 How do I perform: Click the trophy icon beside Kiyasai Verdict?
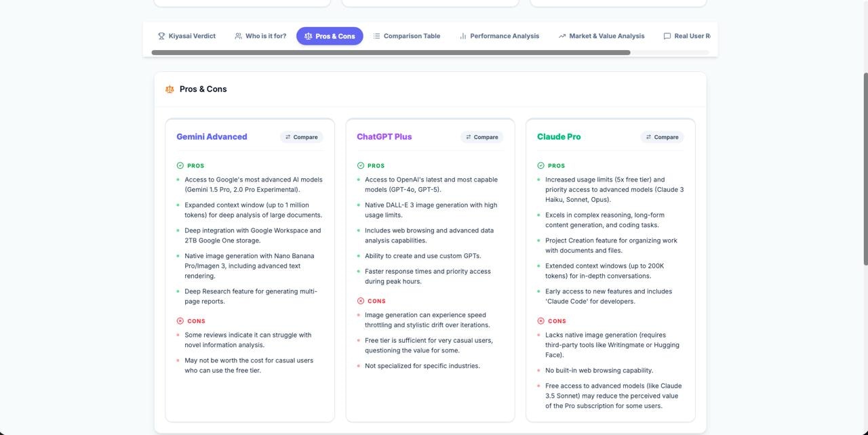(161, 36)
